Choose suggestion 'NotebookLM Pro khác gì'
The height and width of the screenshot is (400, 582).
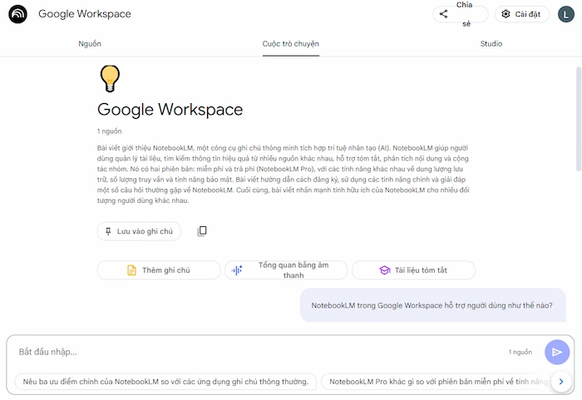point(436,381)
